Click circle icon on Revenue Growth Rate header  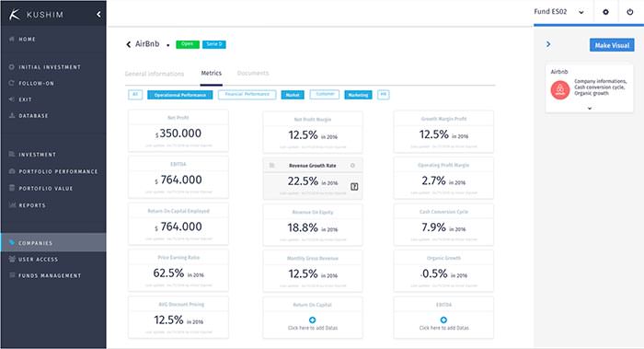pos(352,165)
